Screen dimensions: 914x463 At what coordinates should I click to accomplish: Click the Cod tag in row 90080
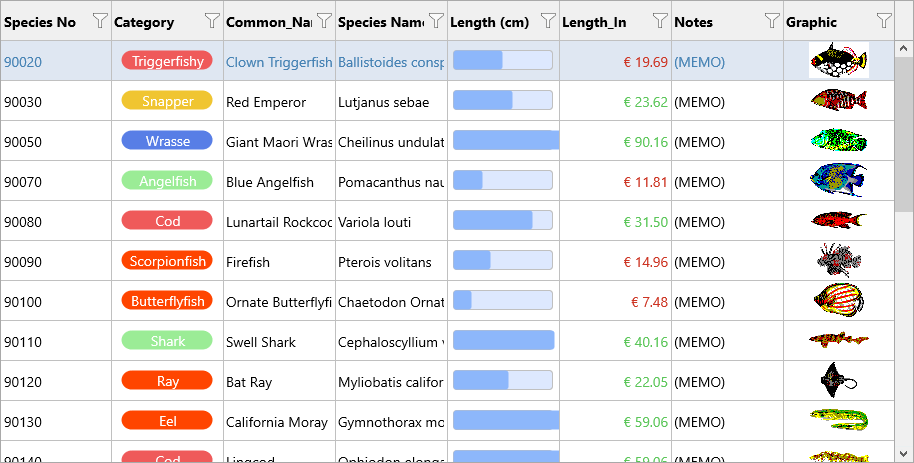click(167, 220)
